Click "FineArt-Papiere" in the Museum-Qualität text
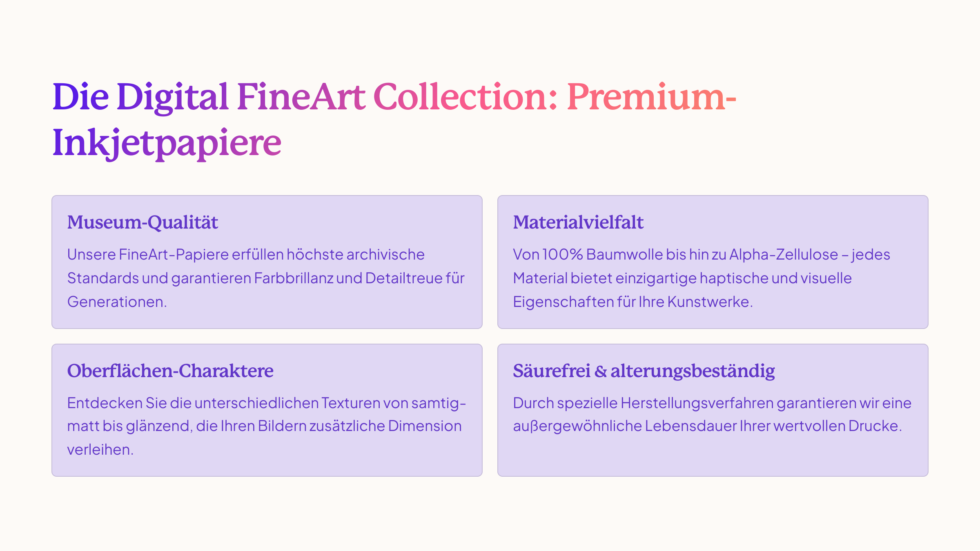Image resolution: width=980 pixels, height=551 pixels. (174, 255)
